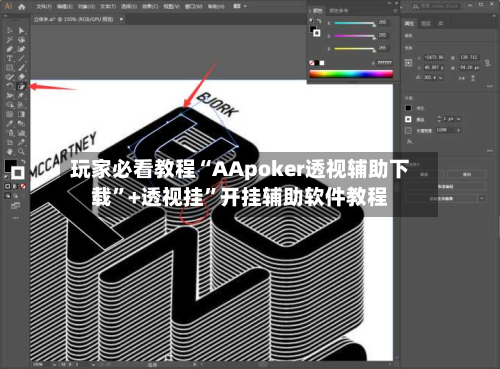
Task: Open the stroke weight dropdown
Action: 459,119
